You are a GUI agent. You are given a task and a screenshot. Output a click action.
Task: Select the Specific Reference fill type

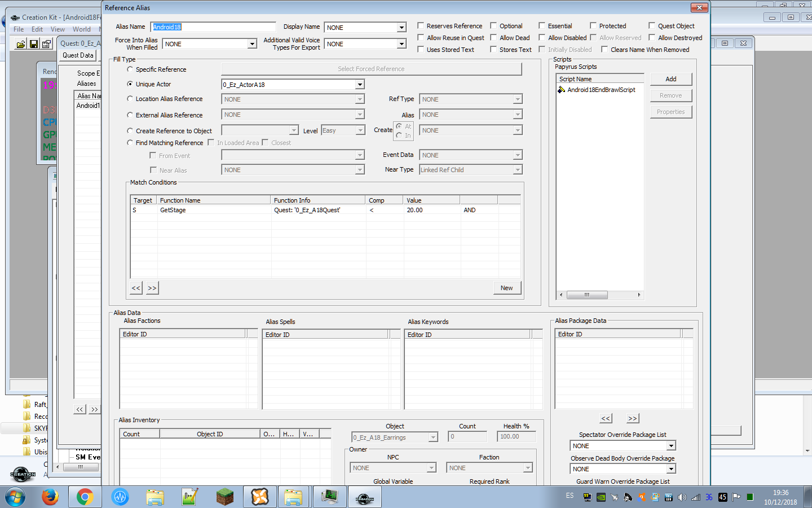pyautogui.click(x=130, y=69)
